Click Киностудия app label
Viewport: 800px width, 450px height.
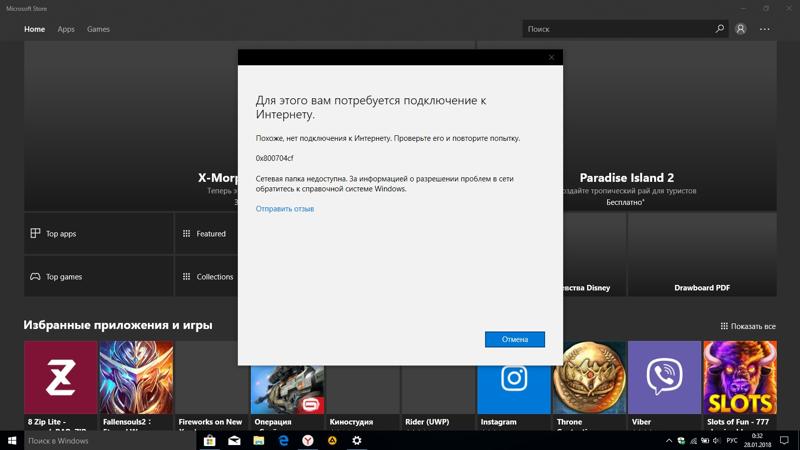351,422
